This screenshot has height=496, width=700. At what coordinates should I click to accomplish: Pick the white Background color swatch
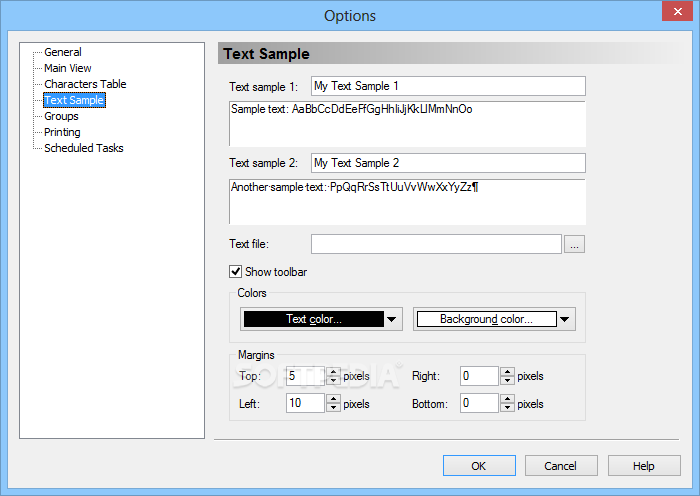point(487,319)
